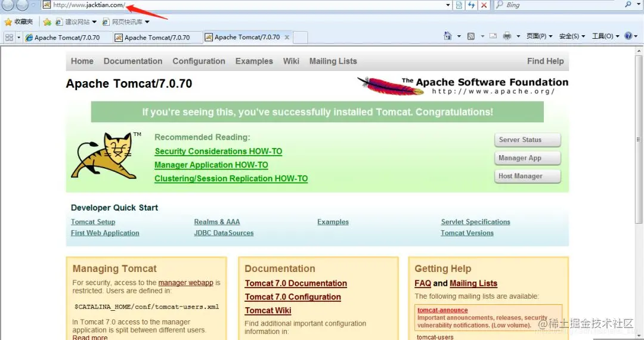Open Security Considerations HOW-TO link
The image size is (644, 340).
[218, 152]
